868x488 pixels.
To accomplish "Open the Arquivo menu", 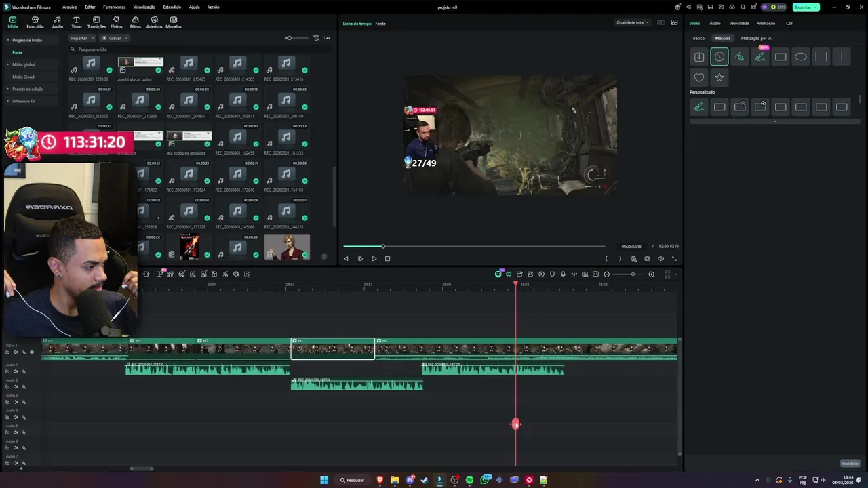I will pyautogui.click(x=69, y=7).
